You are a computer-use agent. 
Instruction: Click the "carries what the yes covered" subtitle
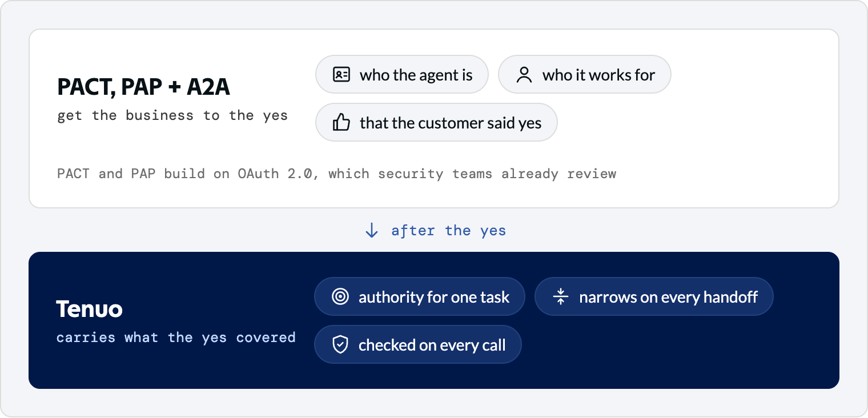(x=176, y=338)
